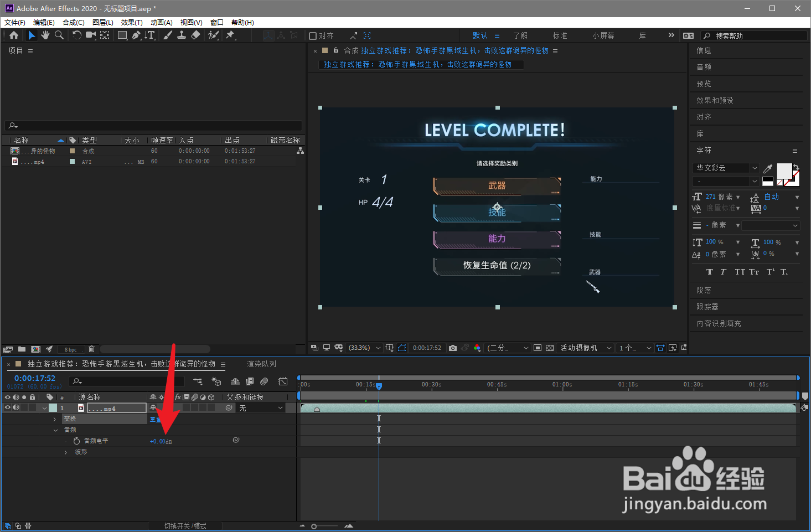This screenshot has height=532, width=811.
Task: Select the Eraser tool
Action: [x=195, y=35]
